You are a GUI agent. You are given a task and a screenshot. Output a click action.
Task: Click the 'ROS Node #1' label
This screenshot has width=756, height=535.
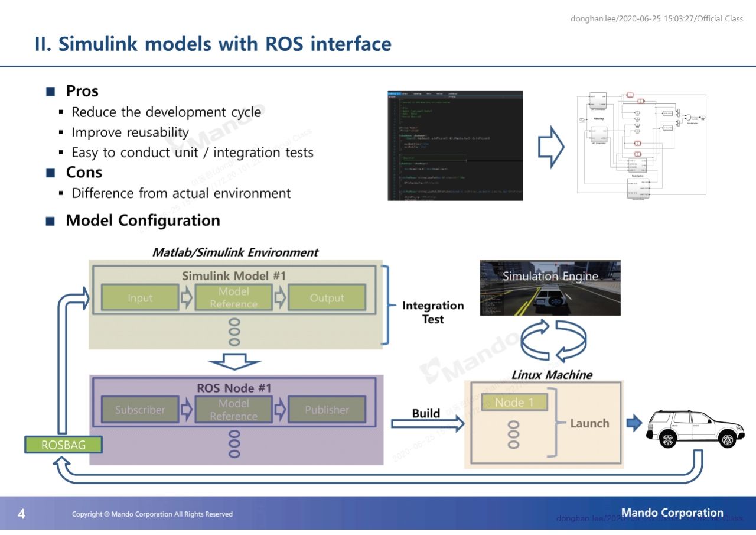point(234,388)
